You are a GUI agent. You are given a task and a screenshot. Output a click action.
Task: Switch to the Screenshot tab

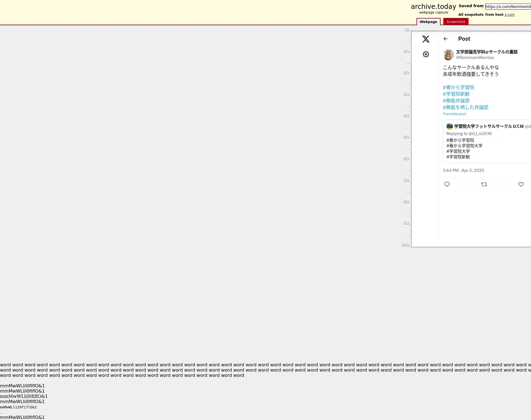[456, 22]
